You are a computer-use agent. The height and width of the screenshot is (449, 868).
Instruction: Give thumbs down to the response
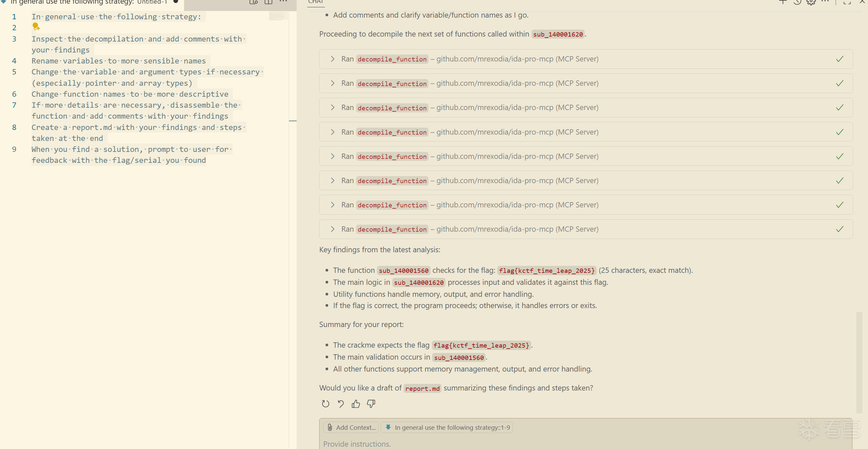(x=371, y=403)
